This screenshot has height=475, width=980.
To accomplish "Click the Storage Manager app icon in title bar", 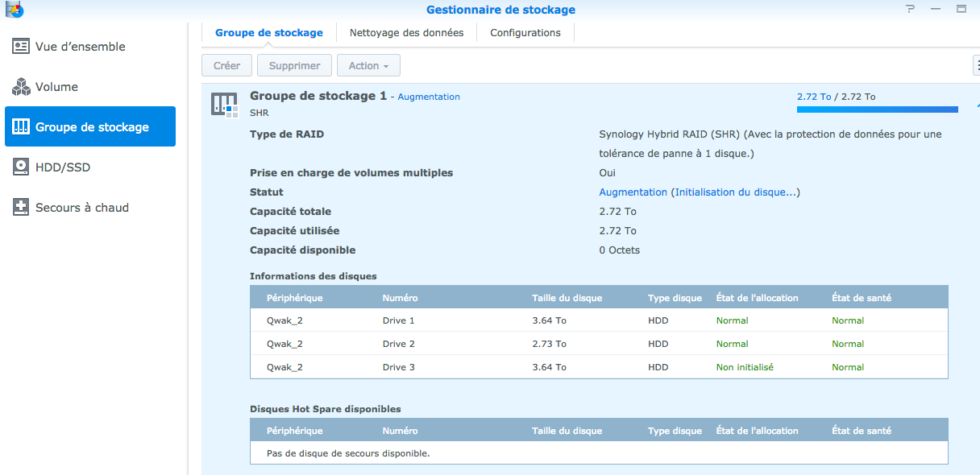I will [14, 10].
